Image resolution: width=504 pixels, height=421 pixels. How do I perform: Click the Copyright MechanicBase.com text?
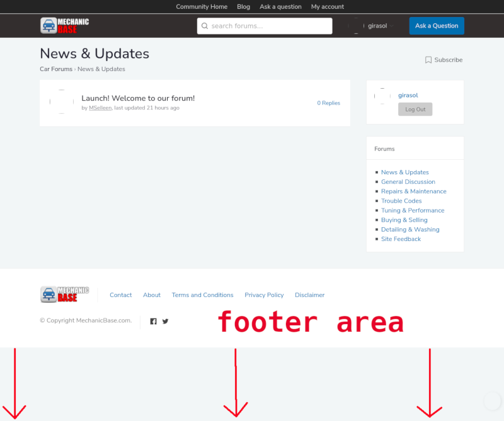(86, 320)
